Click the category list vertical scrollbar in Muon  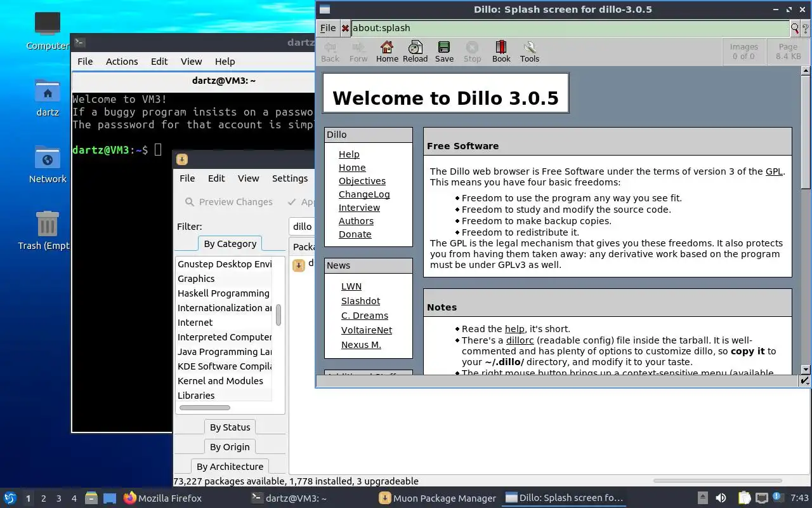(x=278, y=315)
